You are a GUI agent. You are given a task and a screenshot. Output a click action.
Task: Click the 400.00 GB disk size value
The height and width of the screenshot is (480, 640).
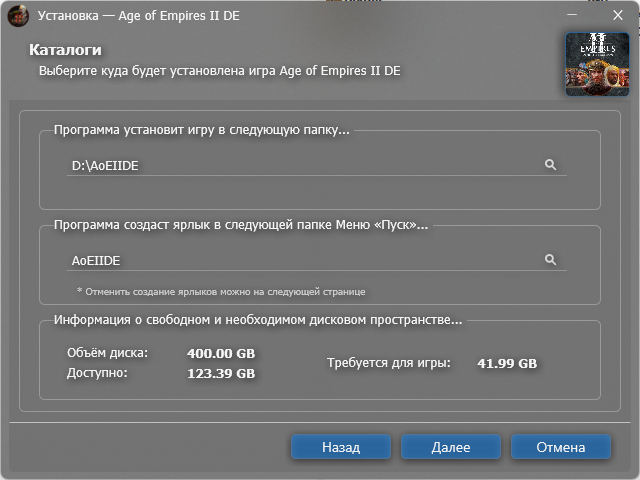pos(221,353)
